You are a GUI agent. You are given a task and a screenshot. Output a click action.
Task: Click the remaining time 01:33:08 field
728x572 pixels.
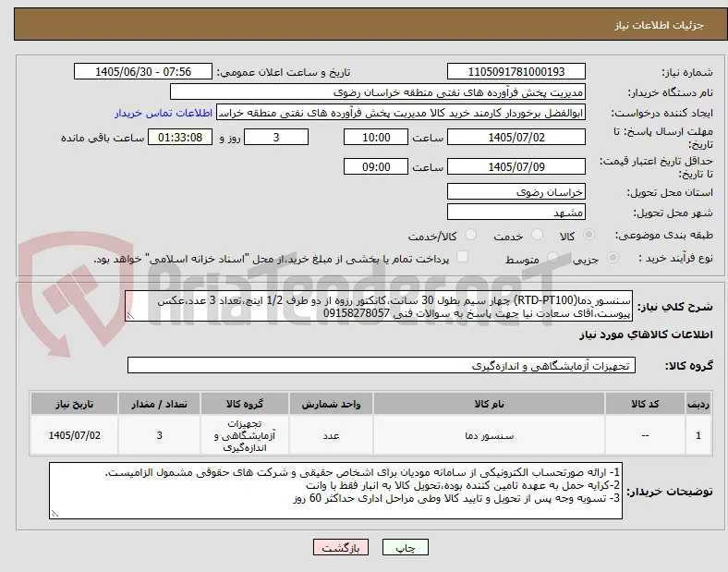tap(180, 138)
